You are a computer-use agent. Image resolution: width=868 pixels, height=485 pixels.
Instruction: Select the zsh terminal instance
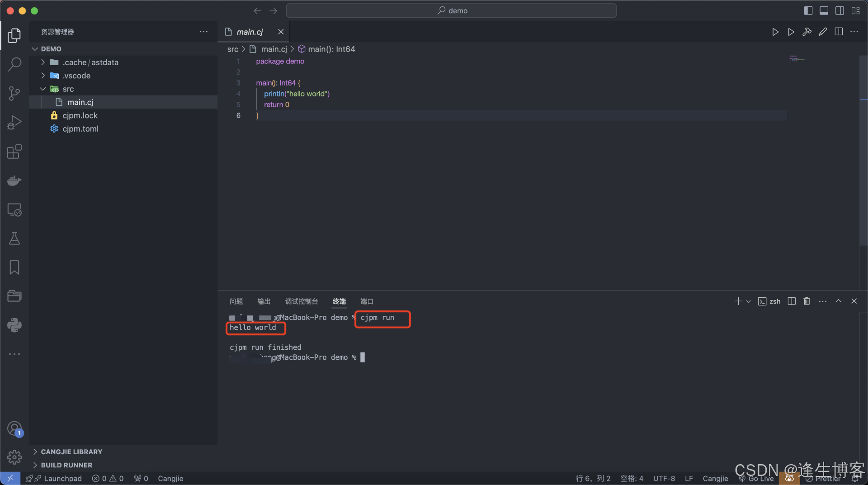click(x=769, y=301)
